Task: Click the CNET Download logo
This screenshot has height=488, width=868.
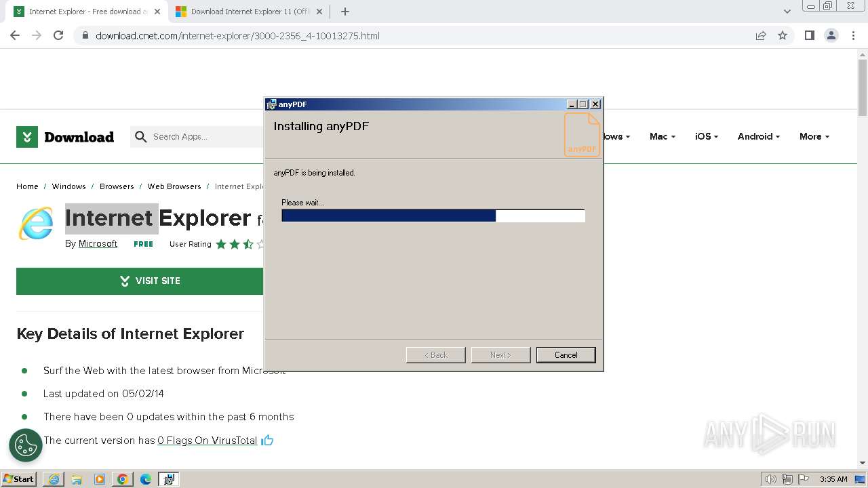Action: (x=65, y=137)
